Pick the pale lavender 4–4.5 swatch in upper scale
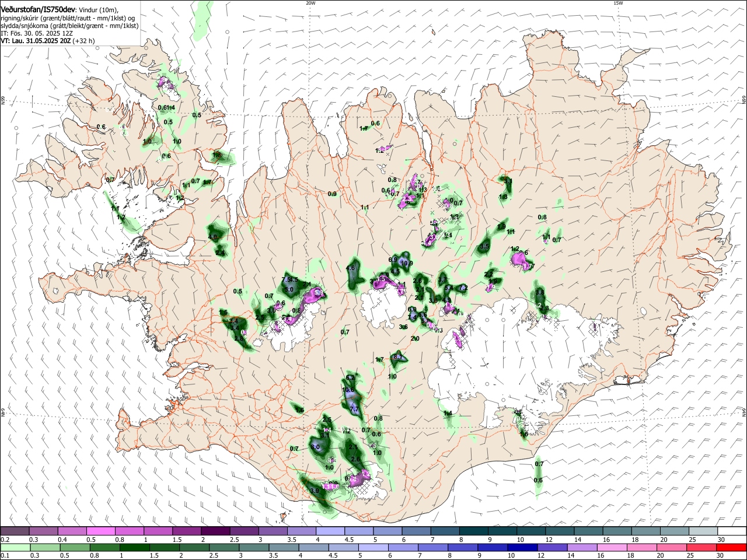Viewport: 747px width, 560px height. tap(330, 531)
